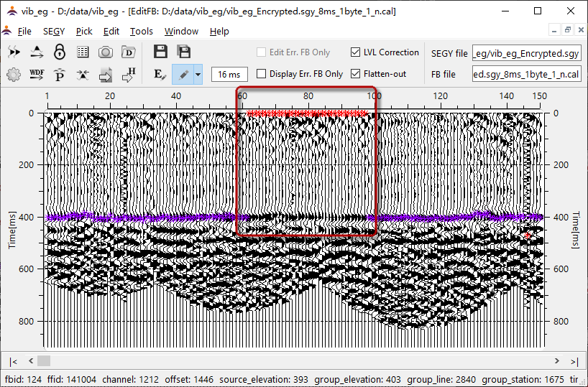588x387 pixels.
Task: Open the Edit menu
Action: [111, 32]
